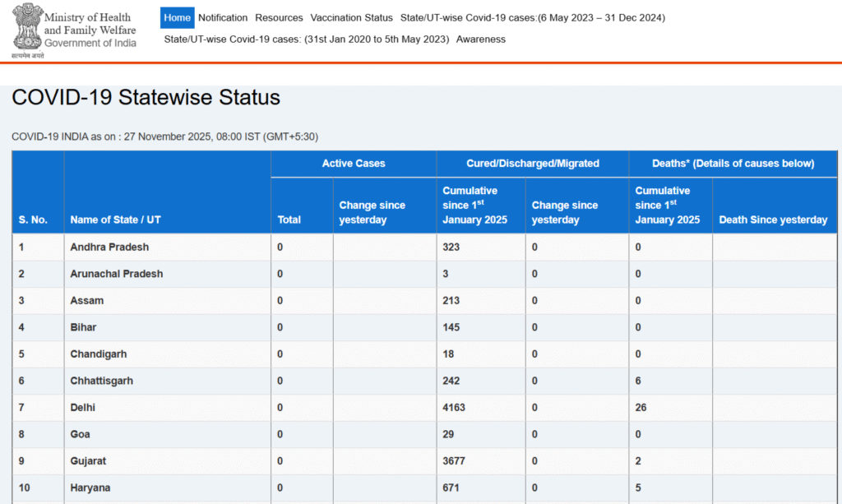Open State/UT-wise cases 6 May 2023 link
The image size is (842, 504).
coord(532,17)
